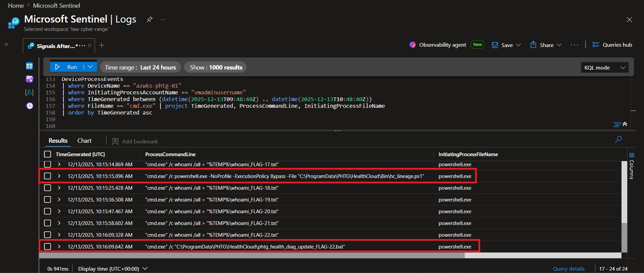Expand the Share dropdown chevron
This screenshot has width=644, height=273.
tap(559, 45)
